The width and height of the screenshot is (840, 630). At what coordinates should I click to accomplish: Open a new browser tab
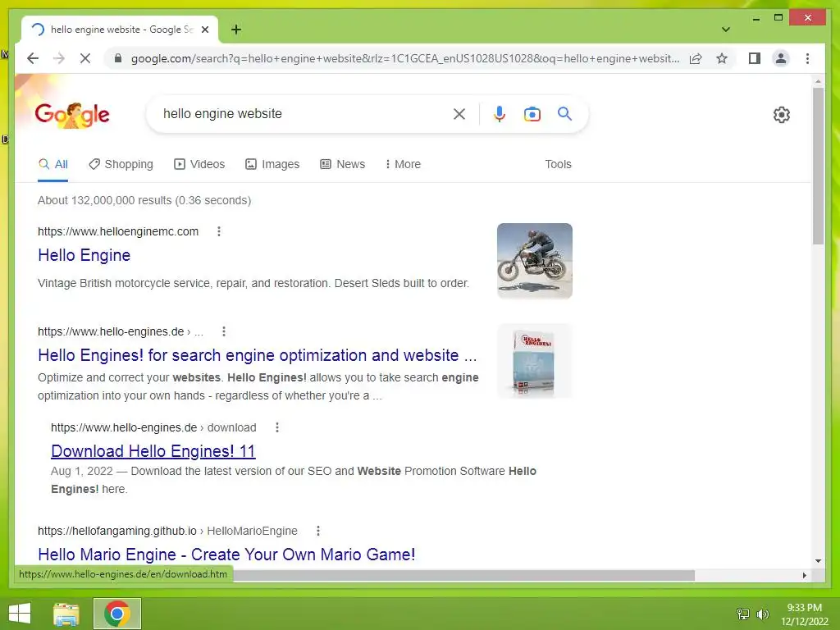point(236,30)
